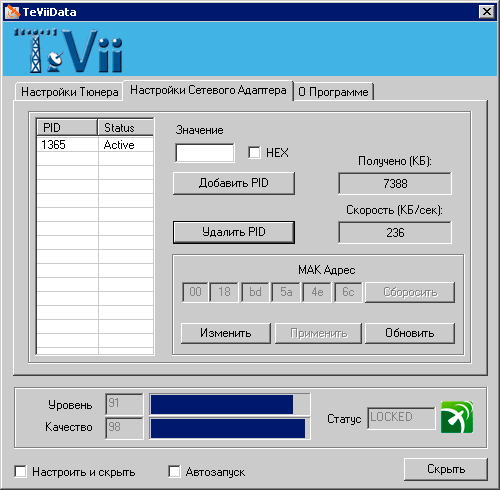
Task: Toggle the HEX checkbox
Action: click(254, 153)
